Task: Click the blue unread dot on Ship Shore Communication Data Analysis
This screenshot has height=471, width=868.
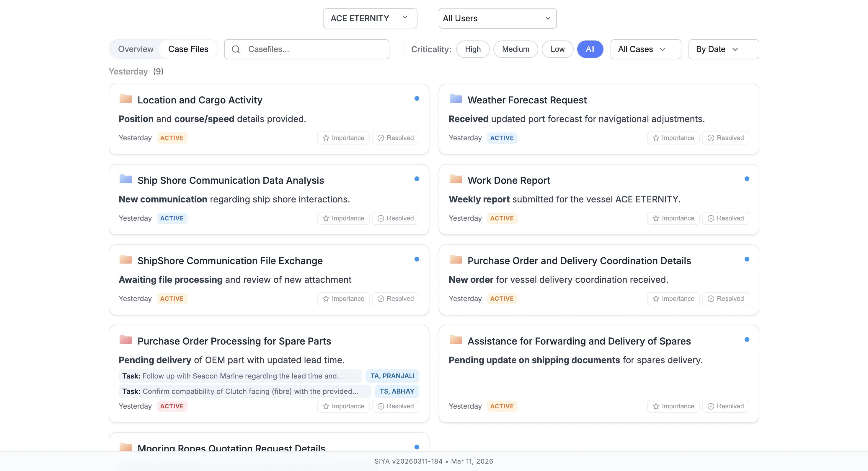Action: (417, 179)
